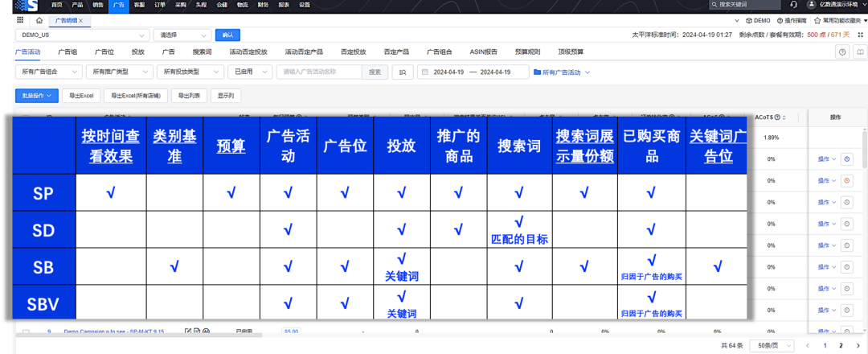Go to next page arrow
The image size is (868, 354).
(x=857, y=345)
